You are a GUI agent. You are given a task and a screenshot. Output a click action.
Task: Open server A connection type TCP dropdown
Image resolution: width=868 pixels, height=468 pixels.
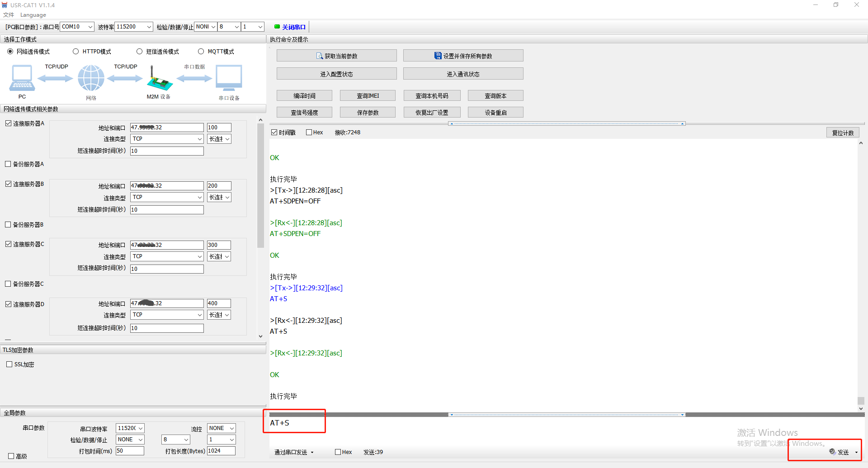pos(167,139)
